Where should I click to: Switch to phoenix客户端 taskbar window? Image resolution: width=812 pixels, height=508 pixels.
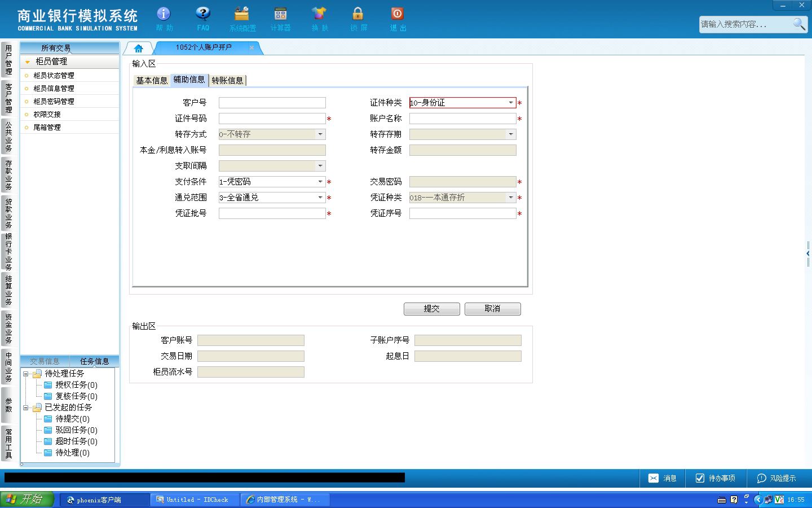point(104,500)
